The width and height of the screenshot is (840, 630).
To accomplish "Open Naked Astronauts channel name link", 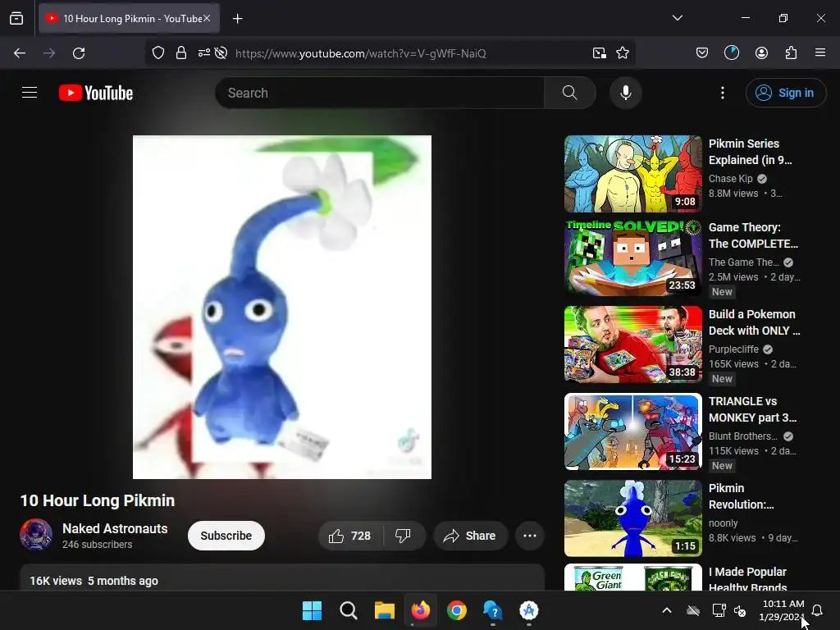I will [x=115, y=528].
